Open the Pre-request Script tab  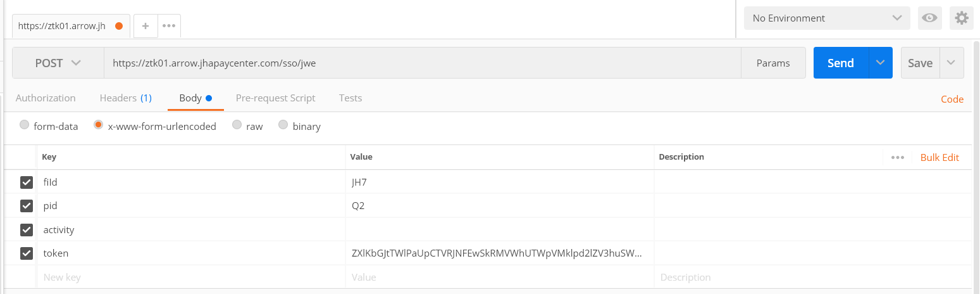275,98
